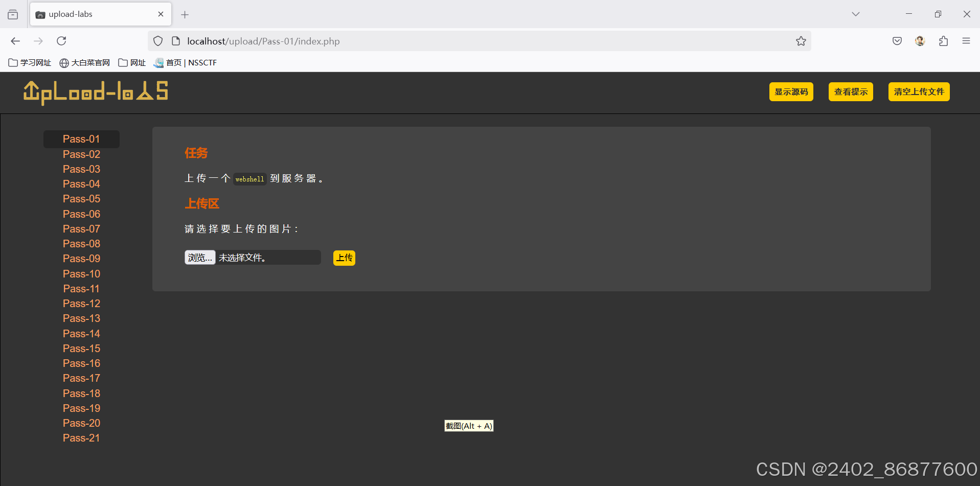This screenshot has width=980, height=486.
Task: Expand the 网址 bookmarks folder
Action: point(131,62)
